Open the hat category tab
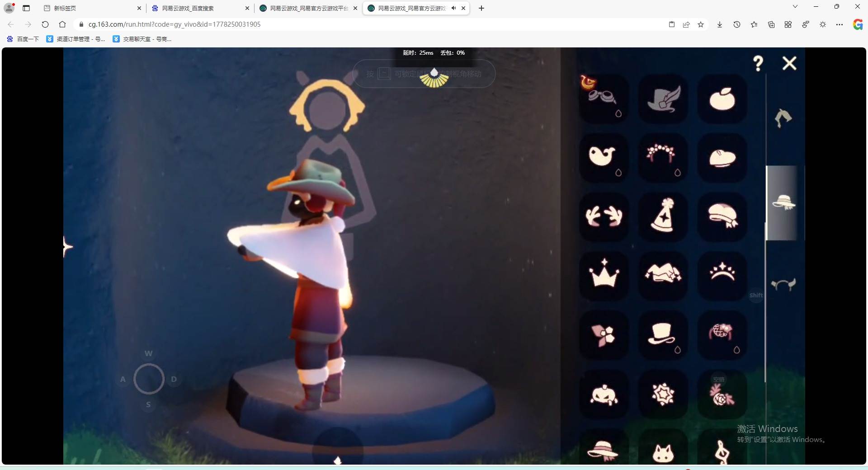Image resolution: width=868 pixels, height=470 pixels. pyautogui.click(x=784, y=202)
